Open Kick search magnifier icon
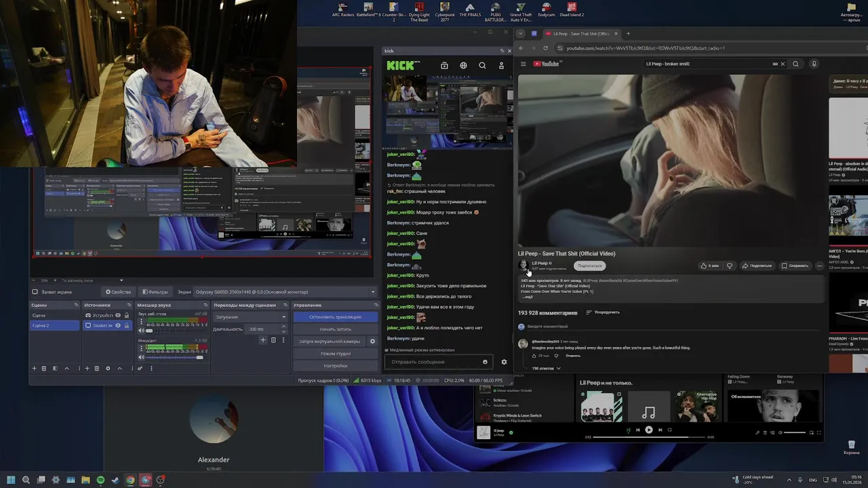Image resolution: width=868 pixels, height=488 pixels. (482, 66)
